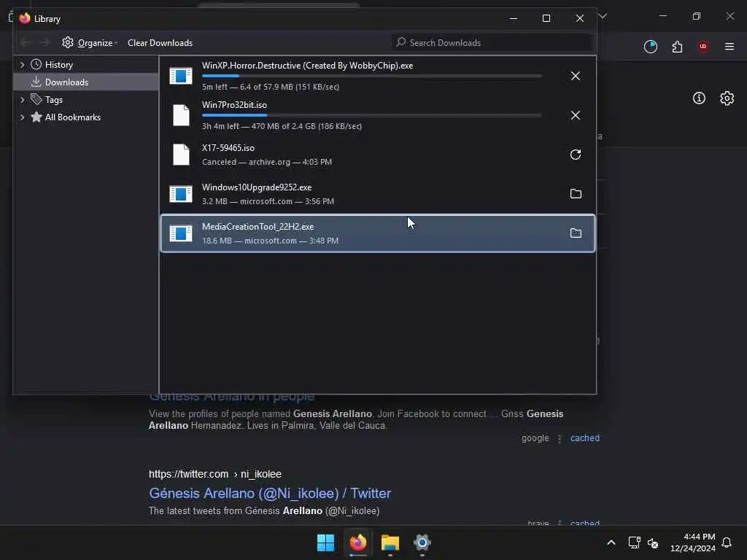Focus the Search Downloads field
This screenshot has width=747, height=560.
click(x=492, y=43)
